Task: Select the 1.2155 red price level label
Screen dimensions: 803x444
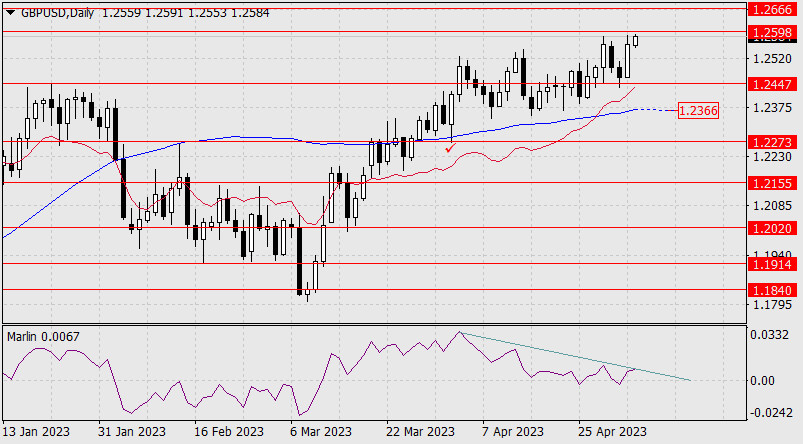Action: 773,183
